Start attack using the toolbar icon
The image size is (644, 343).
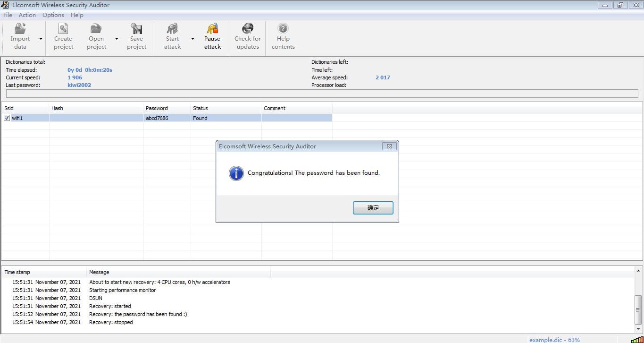[172, 29]
